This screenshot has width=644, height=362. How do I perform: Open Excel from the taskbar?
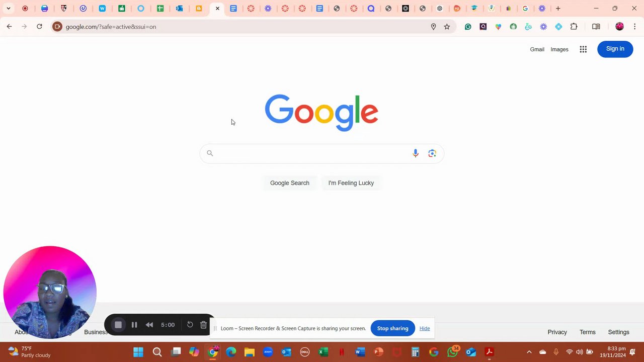[323, 352]
